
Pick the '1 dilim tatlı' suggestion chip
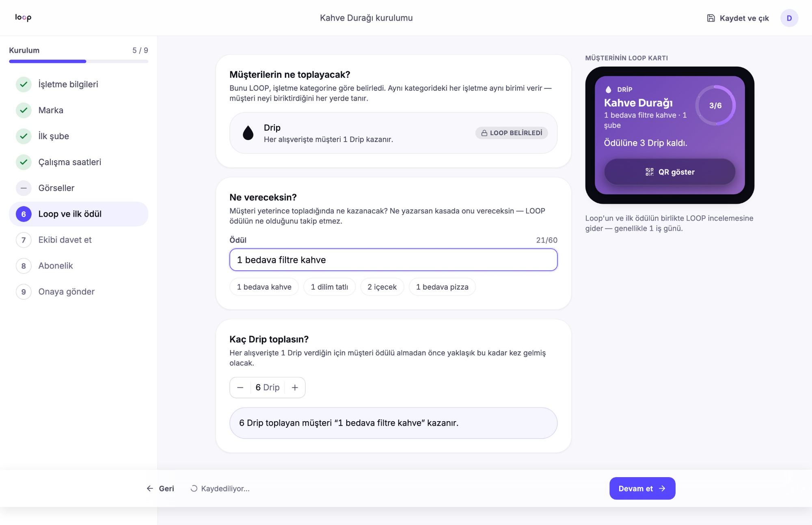point(329,287)
